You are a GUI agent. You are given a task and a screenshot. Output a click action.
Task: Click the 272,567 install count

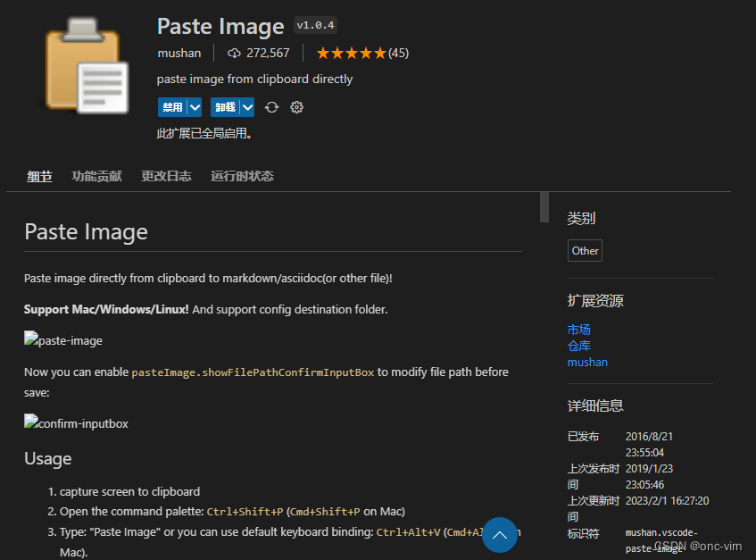point(268,53)
